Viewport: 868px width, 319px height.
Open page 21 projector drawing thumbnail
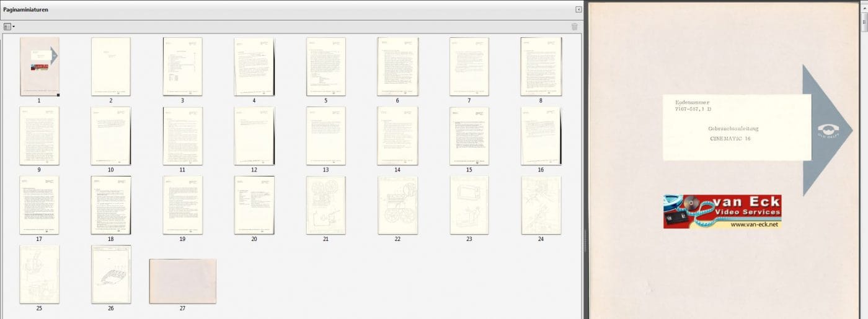pos(325,205)
